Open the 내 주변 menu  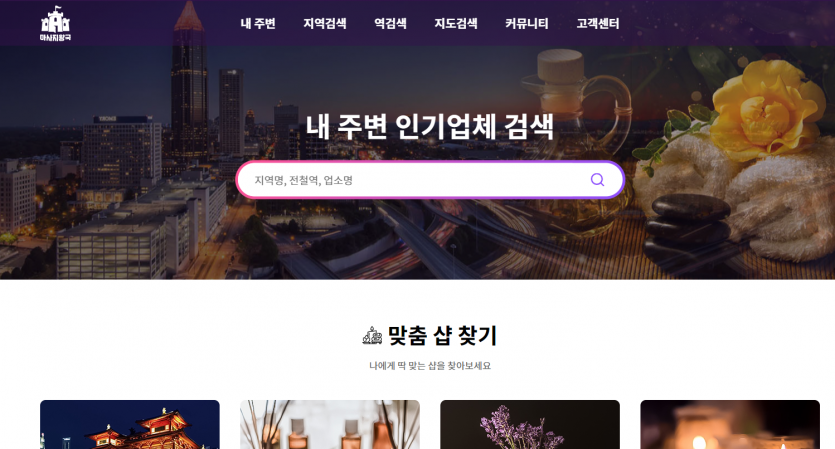[x=258, y=23]
